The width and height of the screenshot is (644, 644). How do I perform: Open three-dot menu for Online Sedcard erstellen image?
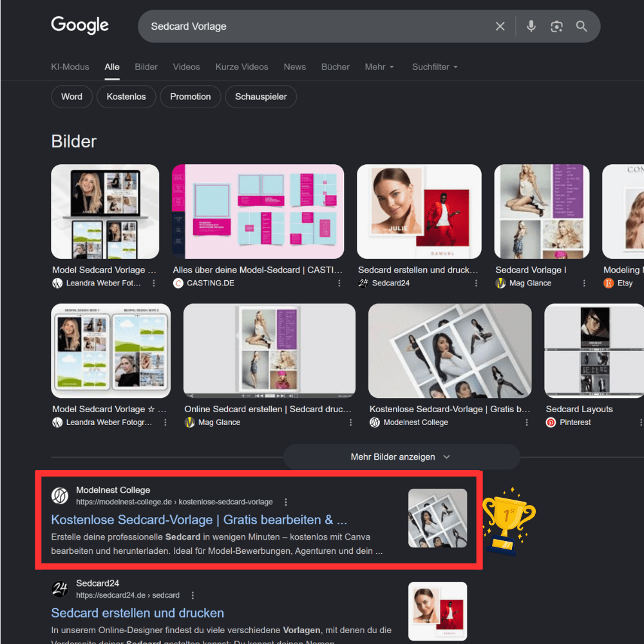pyautogui.click(x=350, y=422)
